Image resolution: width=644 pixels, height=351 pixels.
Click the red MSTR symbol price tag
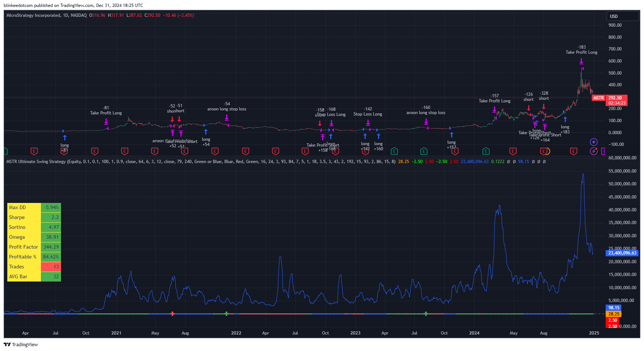pyautogui.click(x=598, y=98)
